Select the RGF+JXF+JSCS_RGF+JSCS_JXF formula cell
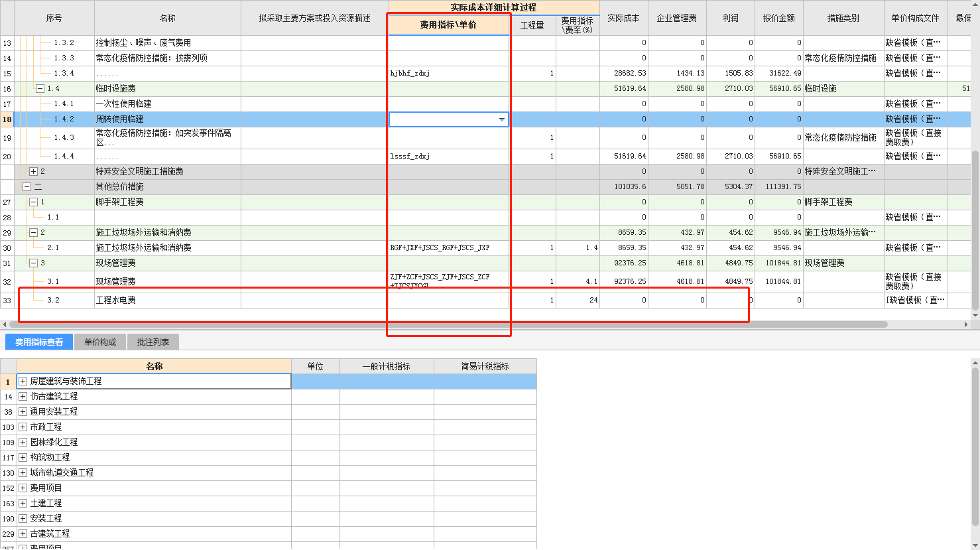The height and width of the screenshot is (550, 980). [x=448, y=248]
